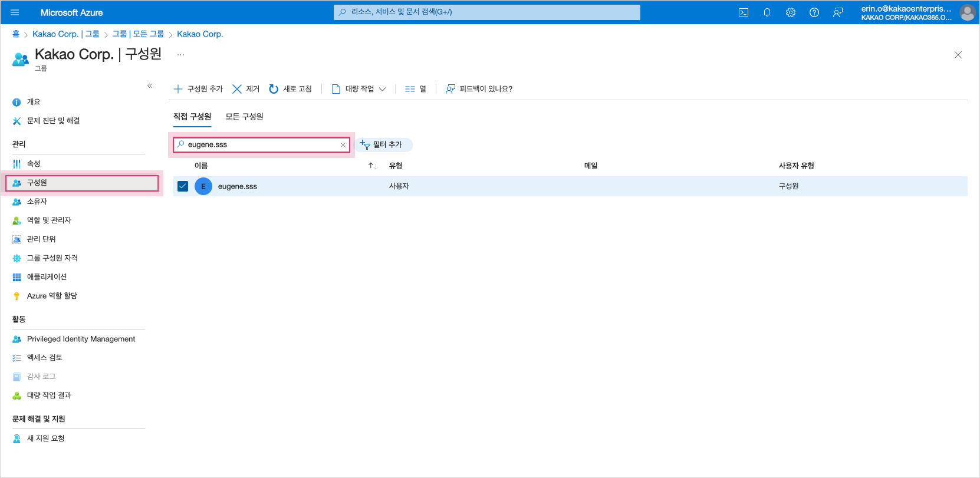This screenshot has height=478, width=980.
Task: Click the last Kakao Corp. breadcrumb
Action: pos(200,34)
